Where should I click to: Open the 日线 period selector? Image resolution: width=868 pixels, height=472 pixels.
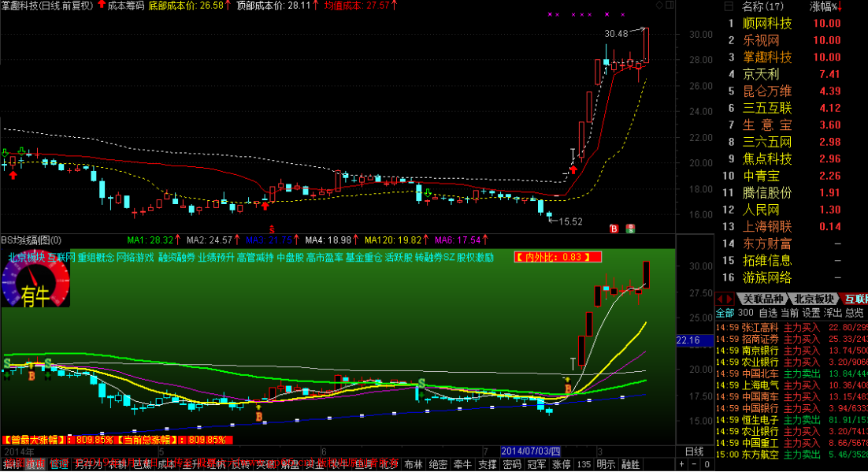click(x=694, y=452)
